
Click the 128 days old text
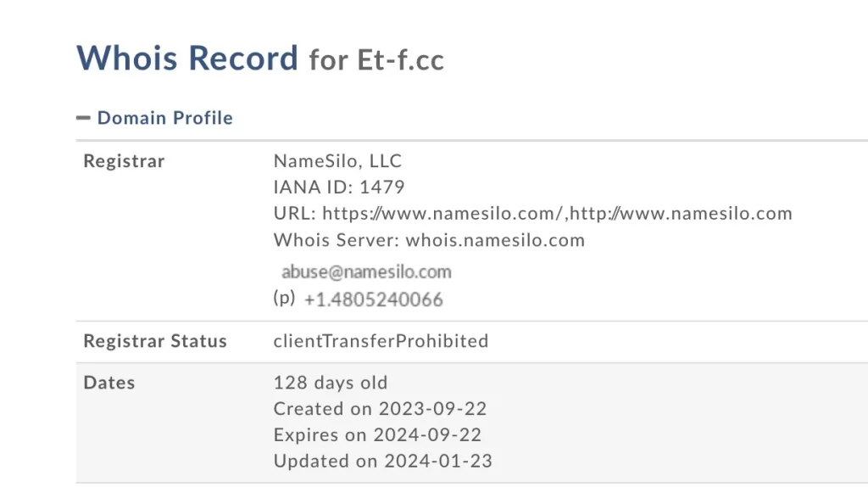pos(330,383)
